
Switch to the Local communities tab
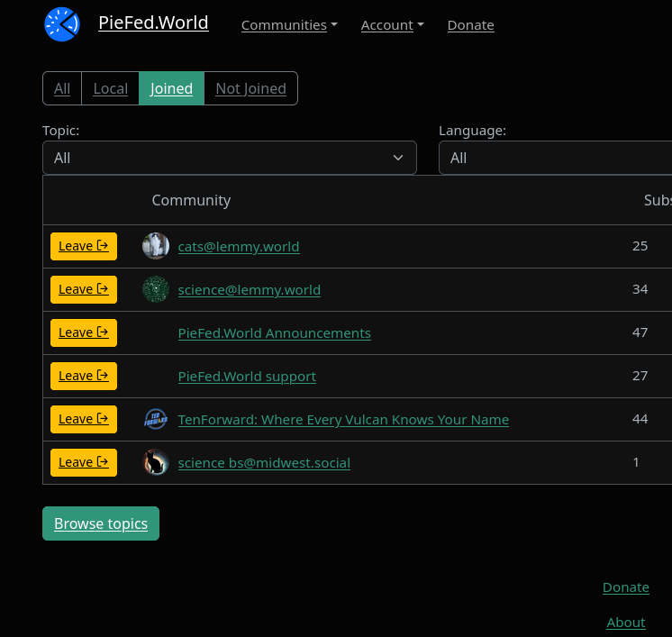coord(111,88)
